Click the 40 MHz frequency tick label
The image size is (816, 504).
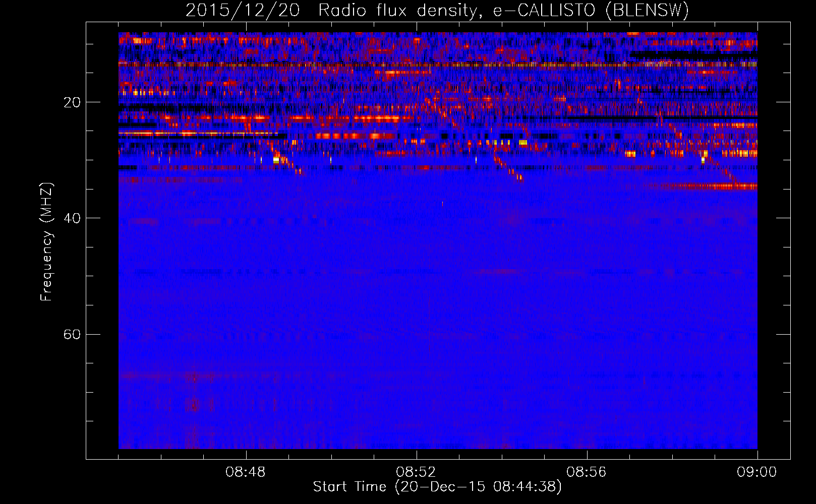pyautogui.click(x=72, y=218)
